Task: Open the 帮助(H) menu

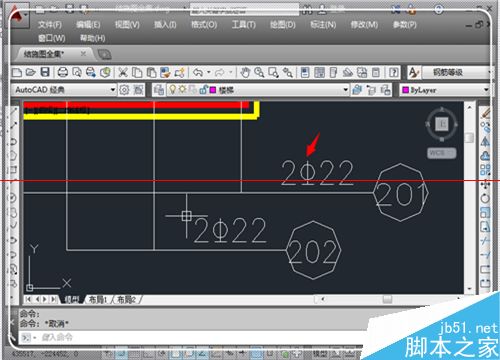Action: click(93, 38)
